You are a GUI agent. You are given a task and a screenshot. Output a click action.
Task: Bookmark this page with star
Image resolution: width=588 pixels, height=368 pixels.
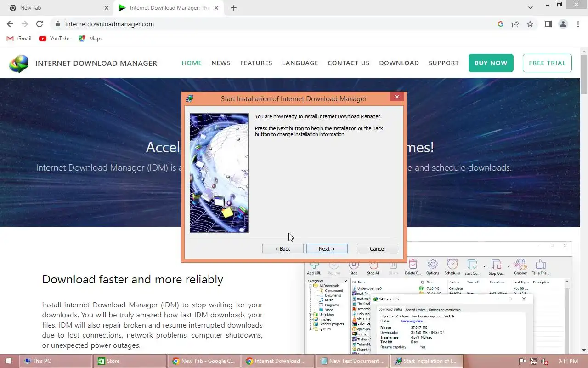pos(530,24)
